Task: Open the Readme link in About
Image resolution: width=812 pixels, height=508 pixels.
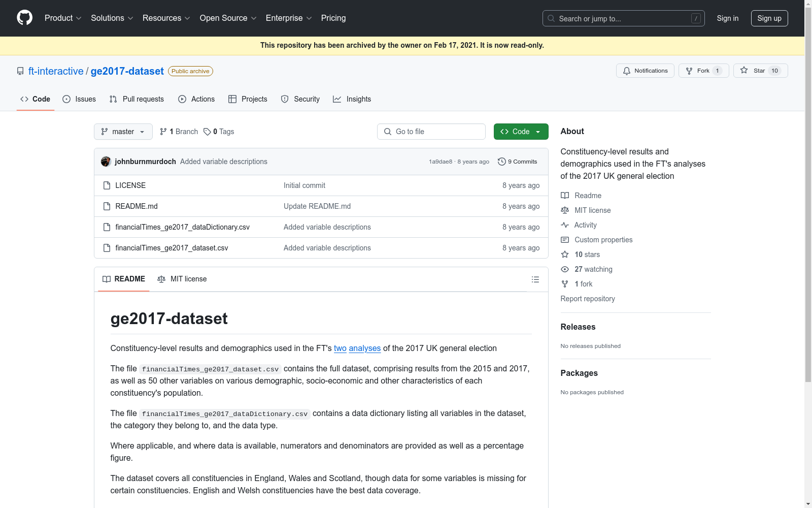Action: point(581,196)
